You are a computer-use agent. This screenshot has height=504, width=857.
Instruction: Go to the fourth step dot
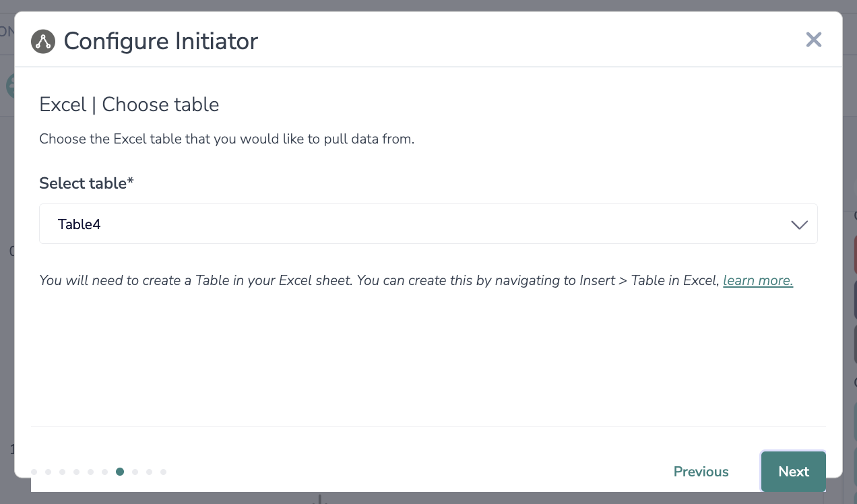[76, 472]
